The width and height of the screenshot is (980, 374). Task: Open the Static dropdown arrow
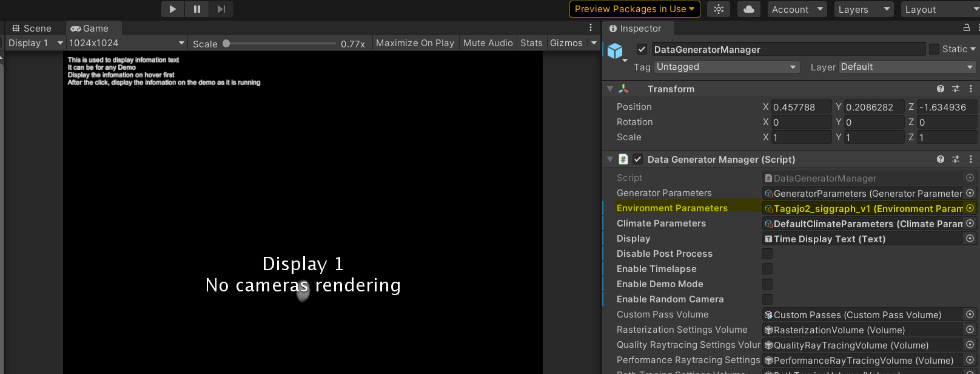tap(973, 49)
